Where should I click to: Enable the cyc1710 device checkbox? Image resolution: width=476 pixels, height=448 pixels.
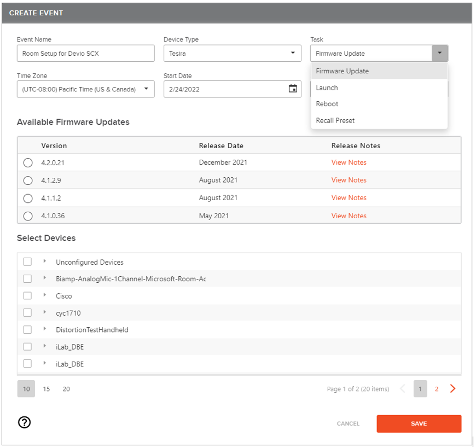pos(27,313)
